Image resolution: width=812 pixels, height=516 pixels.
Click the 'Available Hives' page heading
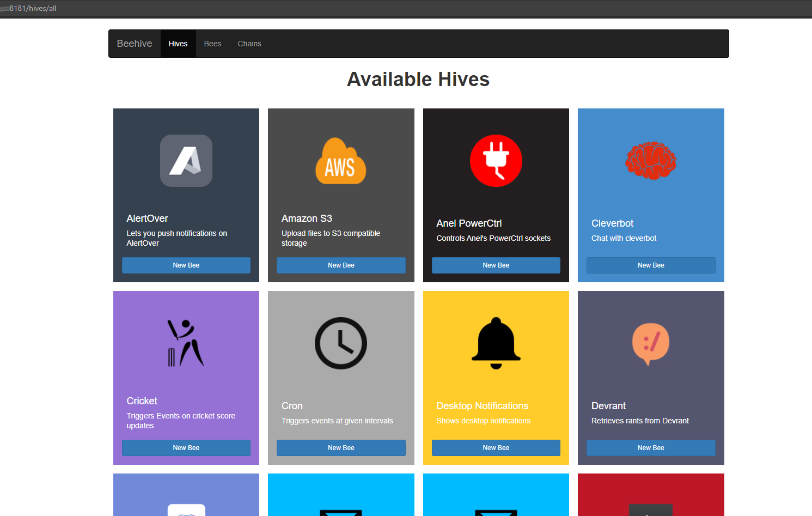tap(418, 80)
